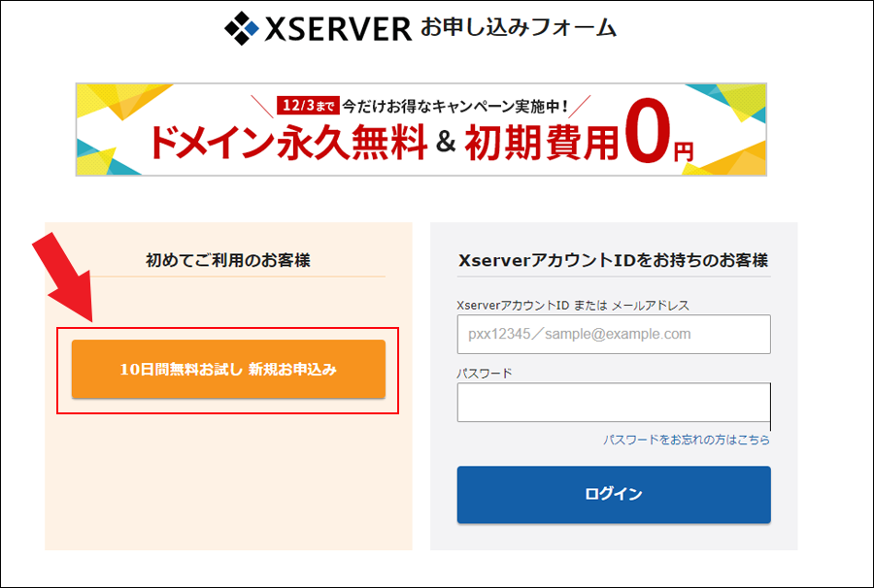This screenshot has height=588, width=874.
Task: Click the XserverアカウントID または メールアドレス label
Action: pyautogui.click(x=573, y=305)
